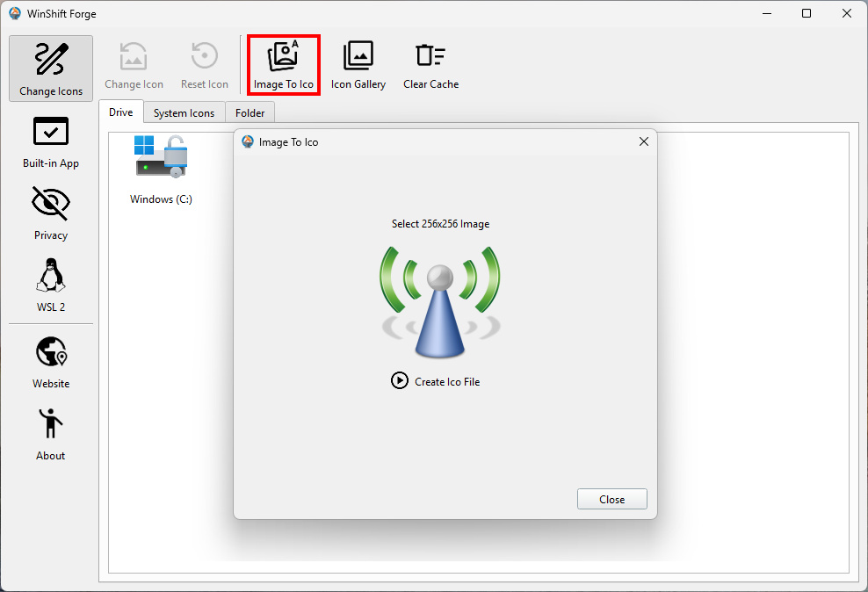Image resolution: width=868 pixels, height=592 pixels.
Task: Switch to the Drive tab
Action: click(121, 112)
